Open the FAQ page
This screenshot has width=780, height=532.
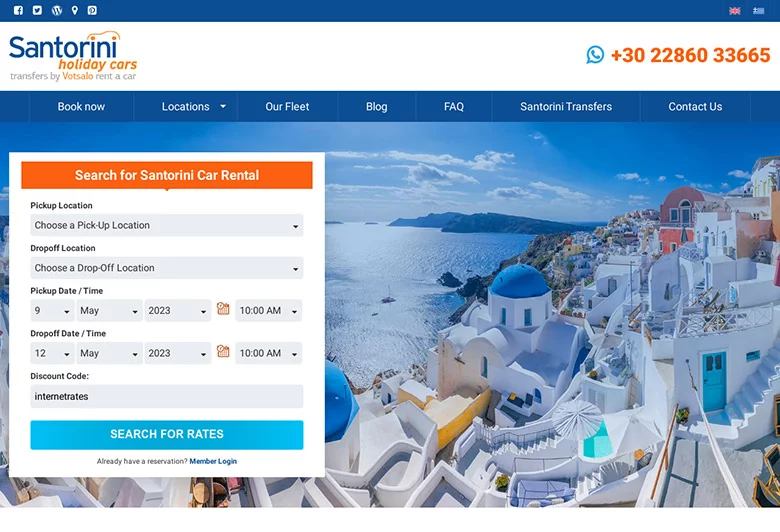(x=454, y=106)
